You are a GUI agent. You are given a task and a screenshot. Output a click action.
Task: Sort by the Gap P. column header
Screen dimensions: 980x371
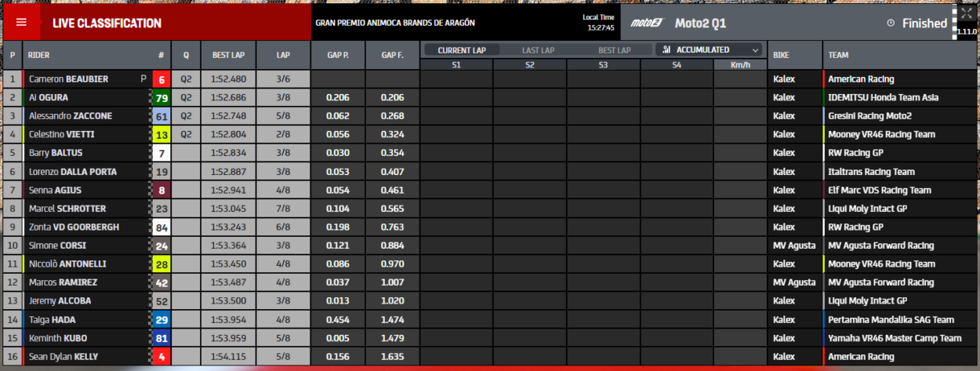coord(337,55)
